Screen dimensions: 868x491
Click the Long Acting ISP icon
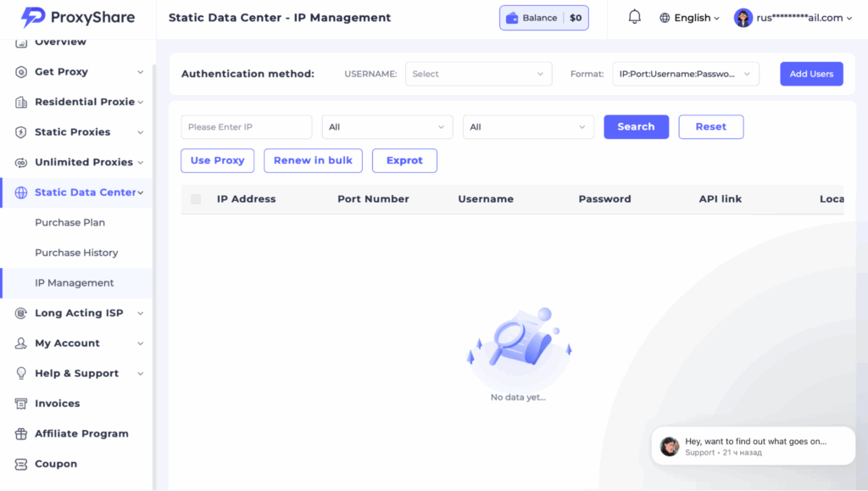point(21,313)
